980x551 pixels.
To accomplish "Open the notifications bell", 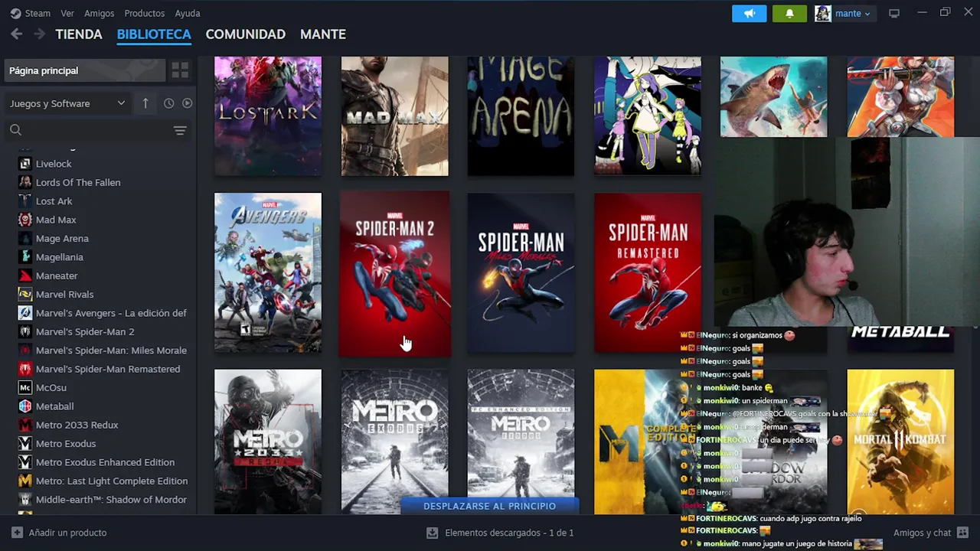I will [789, 13].
